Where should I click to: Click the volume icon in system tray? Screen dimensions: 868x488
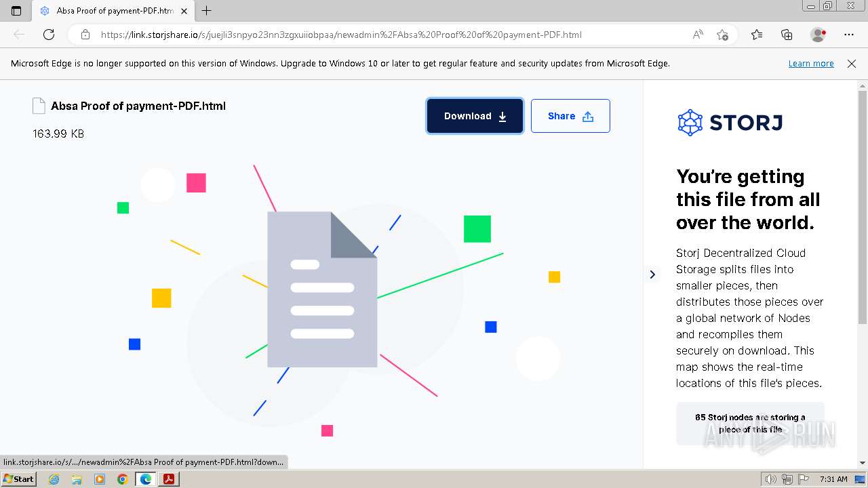click(x=771, y=479)
